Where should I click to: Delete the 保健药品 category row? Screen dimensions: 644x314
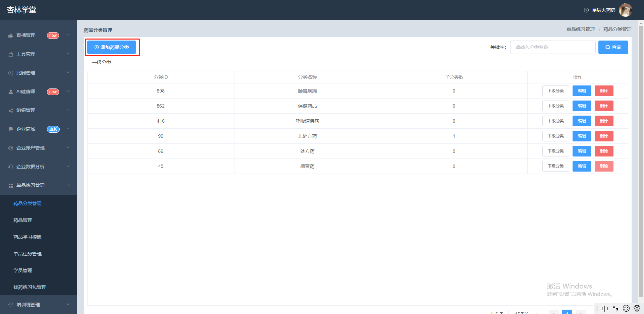[x=604, y=106]
